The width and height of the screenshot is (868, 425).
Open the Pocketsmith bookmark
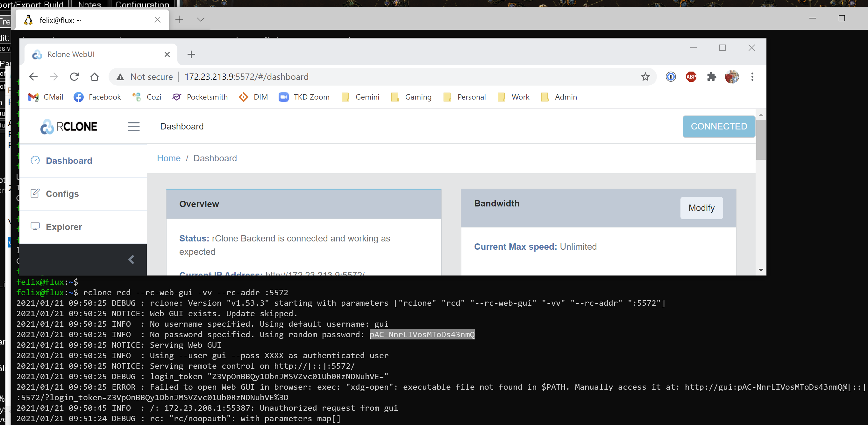tap(200, 97)
